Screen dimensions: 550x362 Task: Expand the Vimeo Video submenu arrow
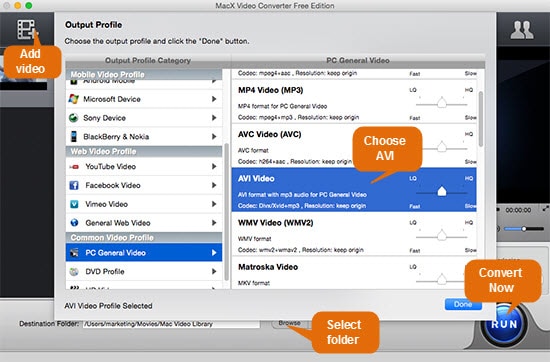214,204
